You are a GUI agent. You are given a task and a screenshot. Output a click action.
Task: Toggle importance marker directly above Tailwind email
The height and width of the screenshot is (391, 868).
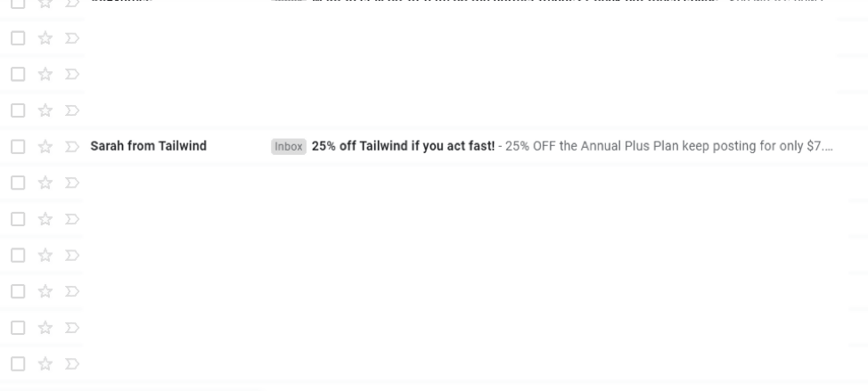point(72,110)
